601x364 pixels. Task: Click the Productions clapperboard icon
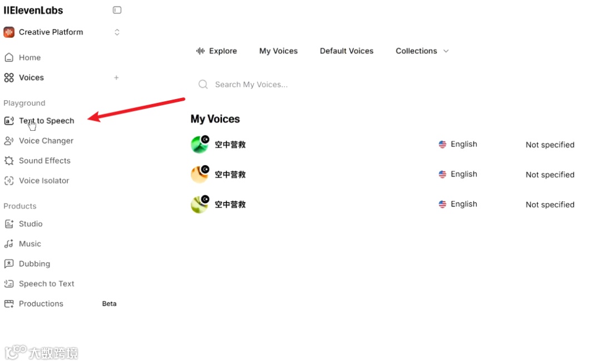click(9, 304)
